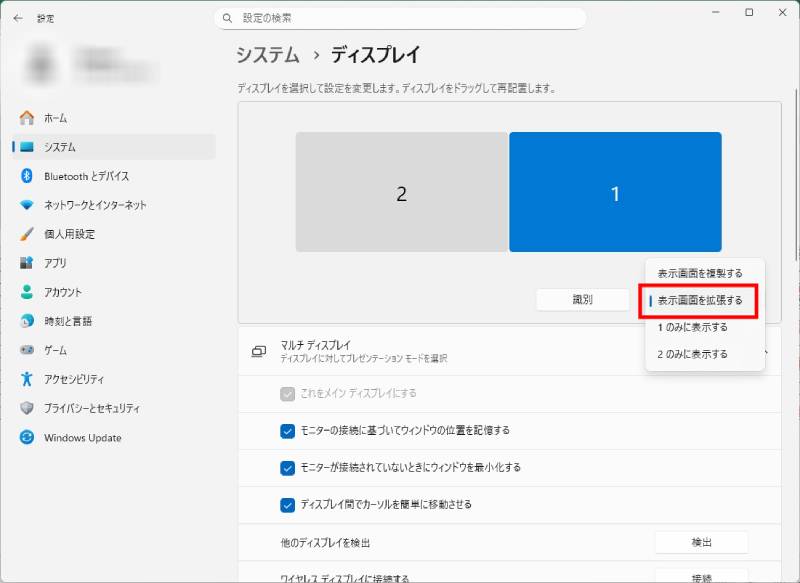
Task: Click the 識別 button
Action: pyautogui.click(x=582, y=300)
